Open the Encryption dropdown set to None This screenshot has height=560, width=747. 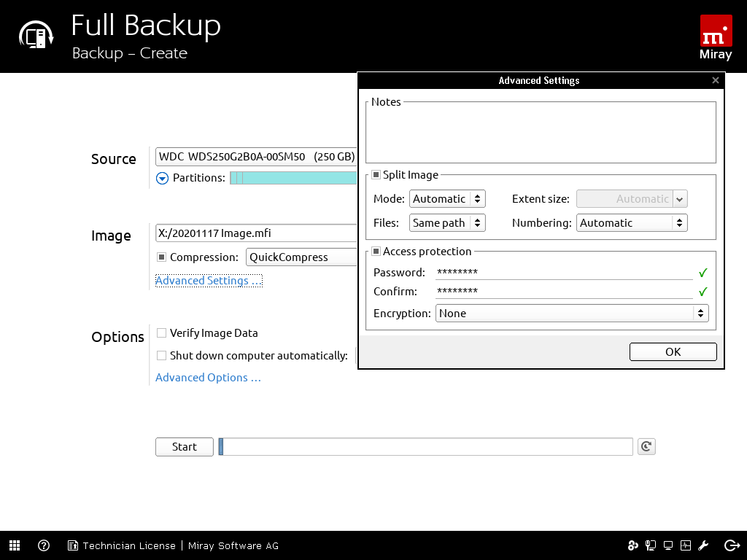pyautogui.click(x=572, y=314)
